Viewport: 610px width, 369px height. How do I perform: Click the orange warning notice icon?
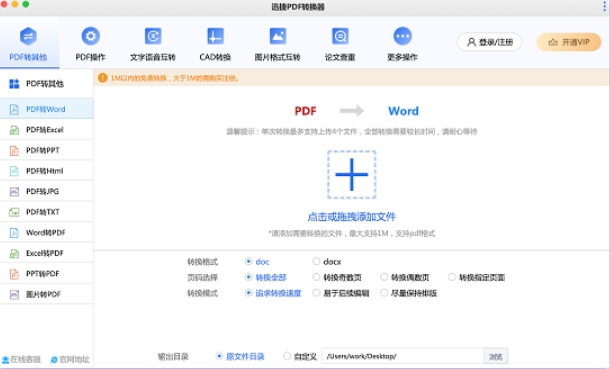tap(103, 78)
